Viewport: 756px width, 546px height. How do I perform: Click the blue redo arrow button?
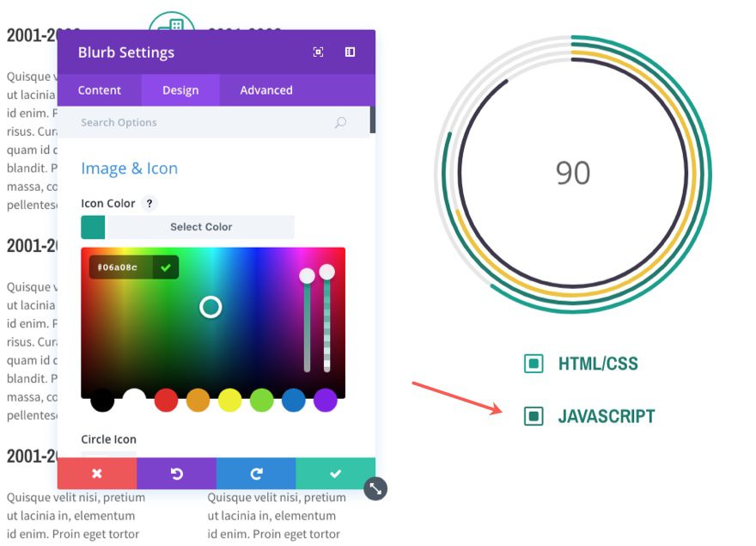coord(256,474)
